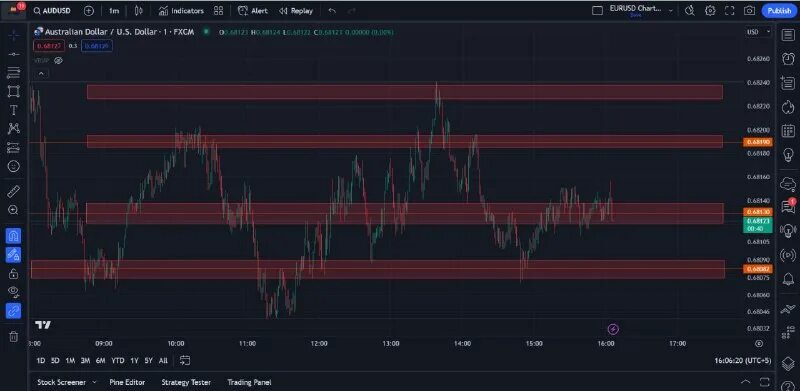Viewport: 800px width, 391px height.
Task: Click the remove drawings trash icon
Action: pyautogui.click(x=14, y=336)
